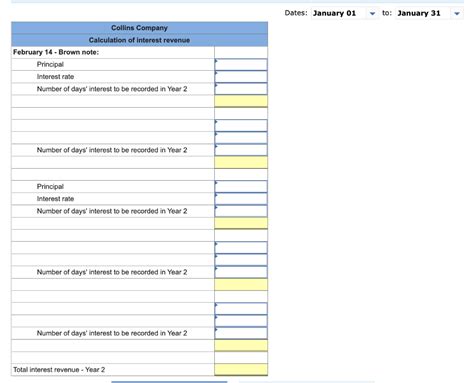The image size is (474, 383).
Task: Click the 'Collins Company' header text
Action: (x=139, y=28)
